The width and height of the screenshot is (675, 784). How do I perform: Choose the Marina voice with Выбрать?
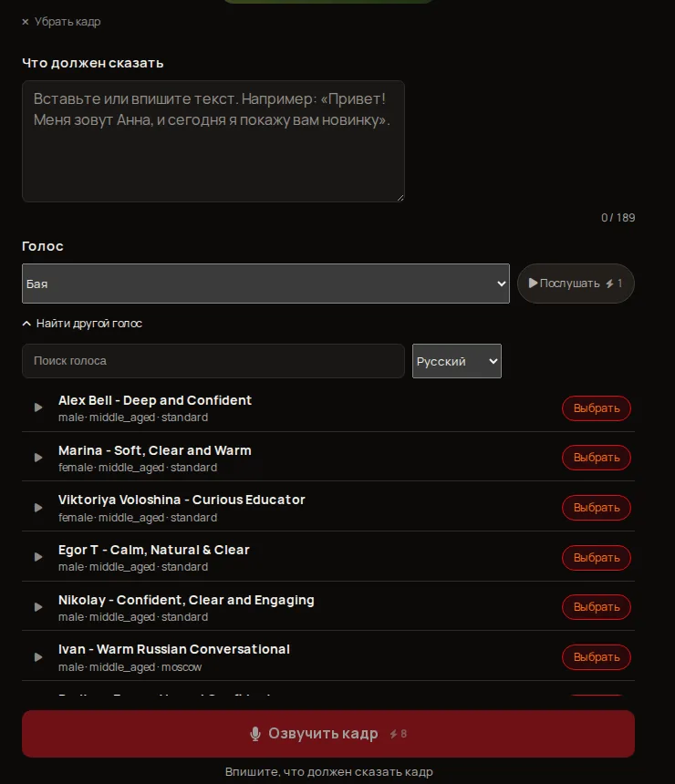[x=597, y=458]
